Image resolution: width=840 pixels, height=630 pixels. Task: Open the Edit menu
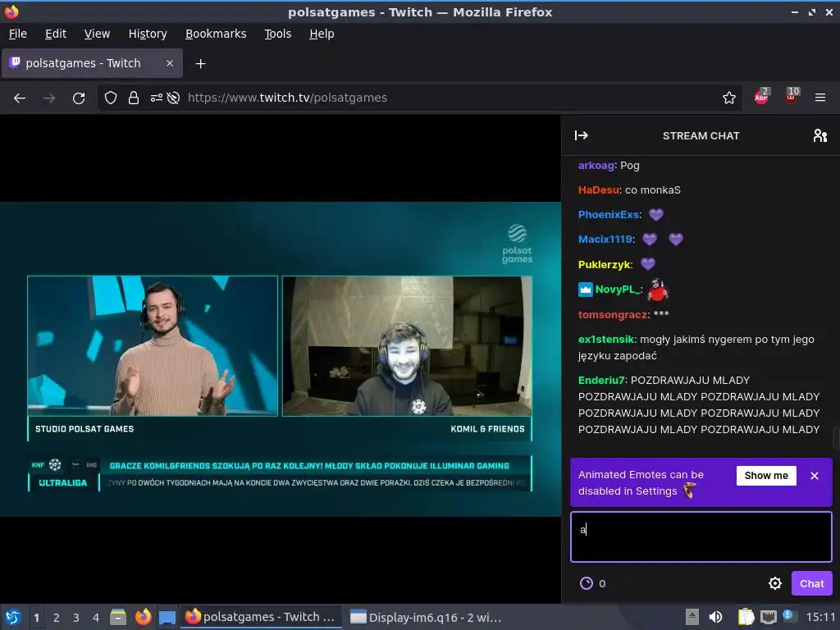coord(56,34)
